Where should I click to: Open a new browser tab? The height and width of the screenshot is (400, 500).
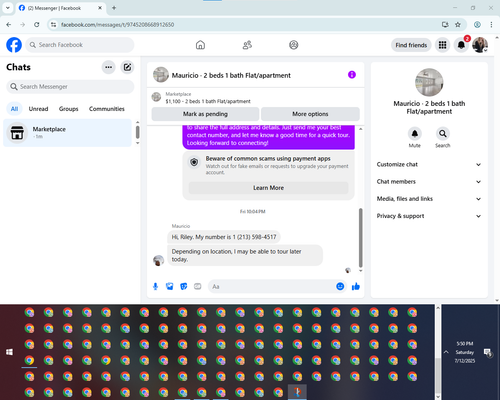click(x=114, y=8)
